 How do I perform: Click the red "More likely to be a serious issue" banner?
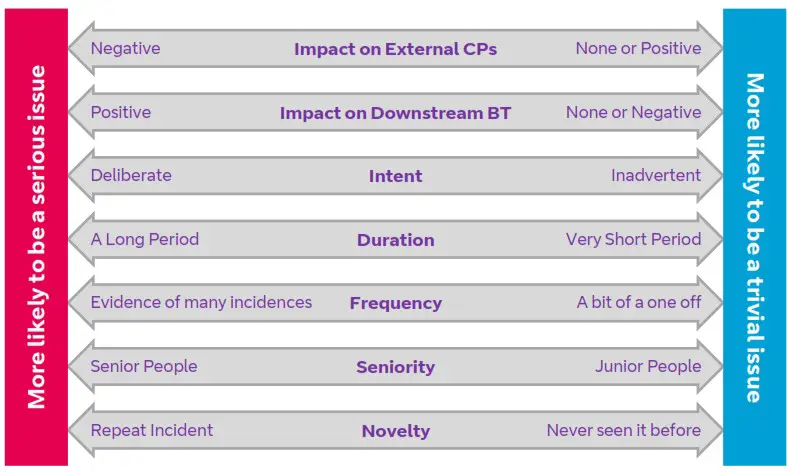(x=37, y=237)
